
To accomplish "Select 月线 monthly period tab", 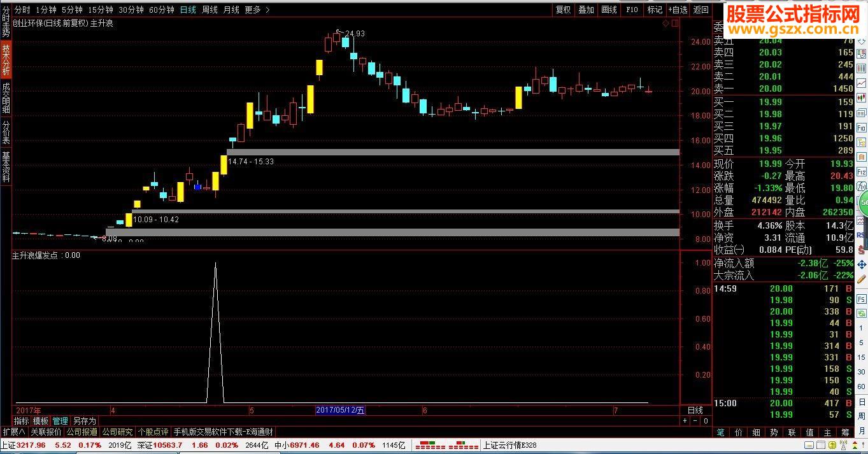I will click(x=231, y=10).
